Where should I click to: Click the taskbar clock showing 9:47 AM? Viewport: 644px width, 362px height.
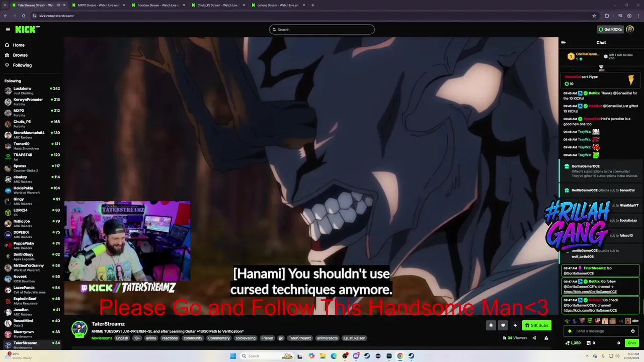(x=632, y=356)
